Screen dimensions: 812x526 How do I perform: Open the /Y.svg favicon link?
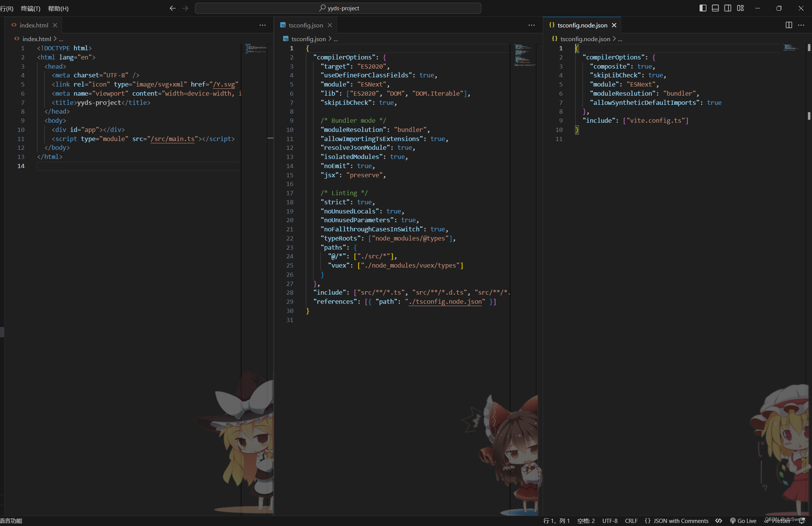click(x=224, y=84)
